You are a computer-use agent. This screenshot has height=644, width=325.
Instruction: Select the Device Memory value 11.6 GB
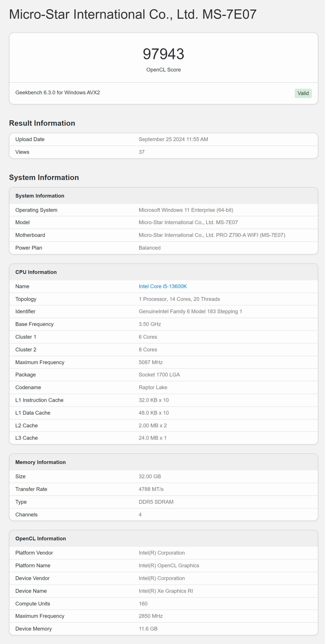148,629
